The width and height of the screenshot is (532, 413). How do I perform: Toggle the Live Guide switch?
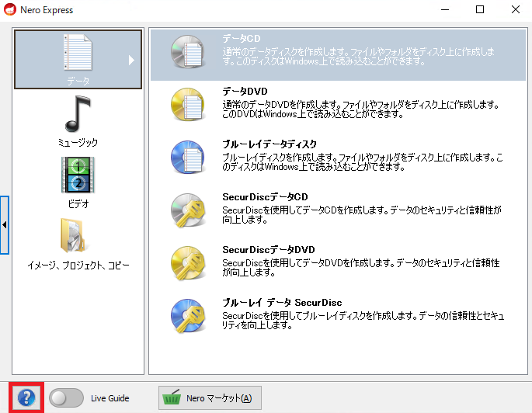(66, 397)
